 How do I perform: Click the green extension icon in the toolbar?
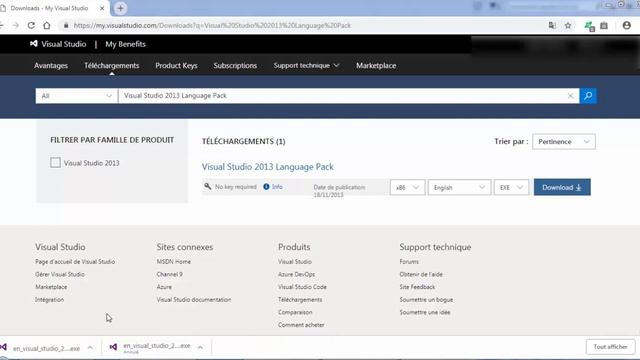pyautogui.click(x=589, y=26)
